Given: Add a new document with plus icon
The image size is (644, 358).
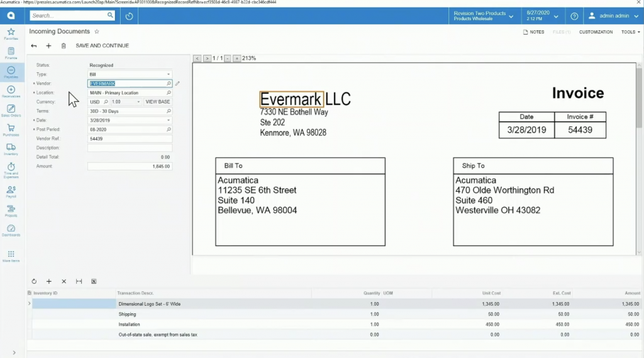Looking at the screenshot, I should pos(48,46).
